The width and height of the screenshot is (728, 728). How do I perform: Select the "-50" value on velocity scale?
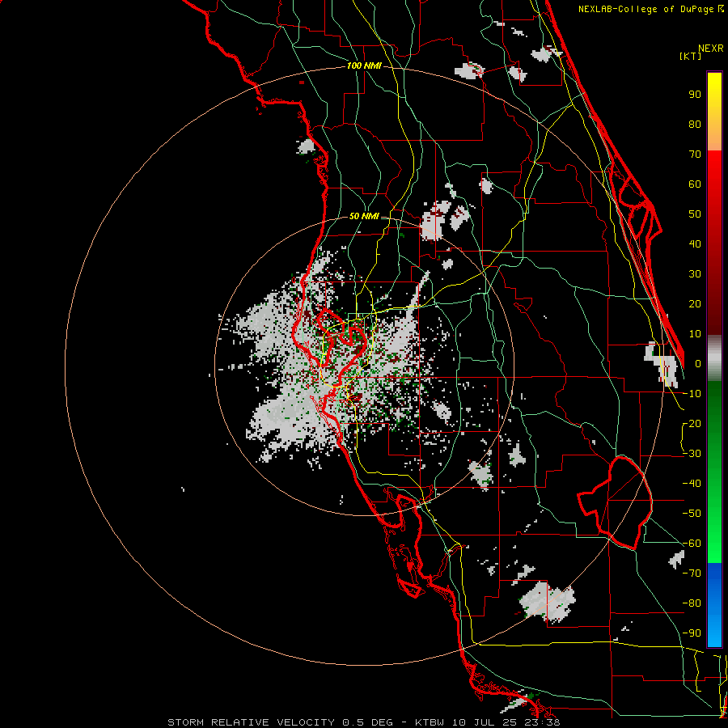692,514
